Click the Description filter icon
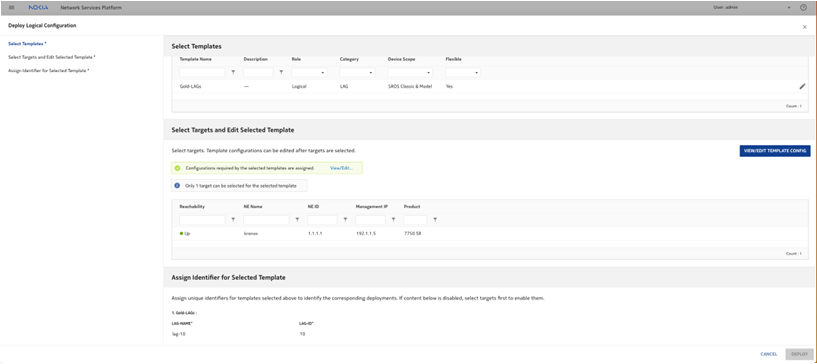 (x=281, y=72)
